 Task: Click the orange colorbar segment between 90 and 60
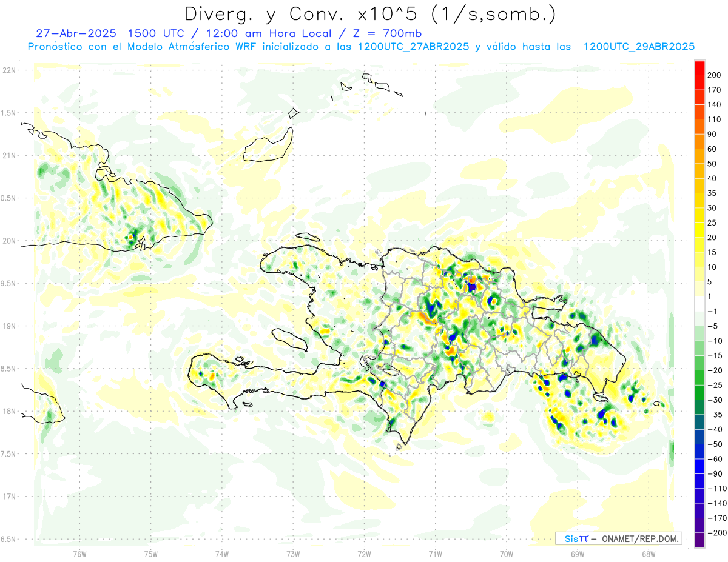tap(699, 141)
